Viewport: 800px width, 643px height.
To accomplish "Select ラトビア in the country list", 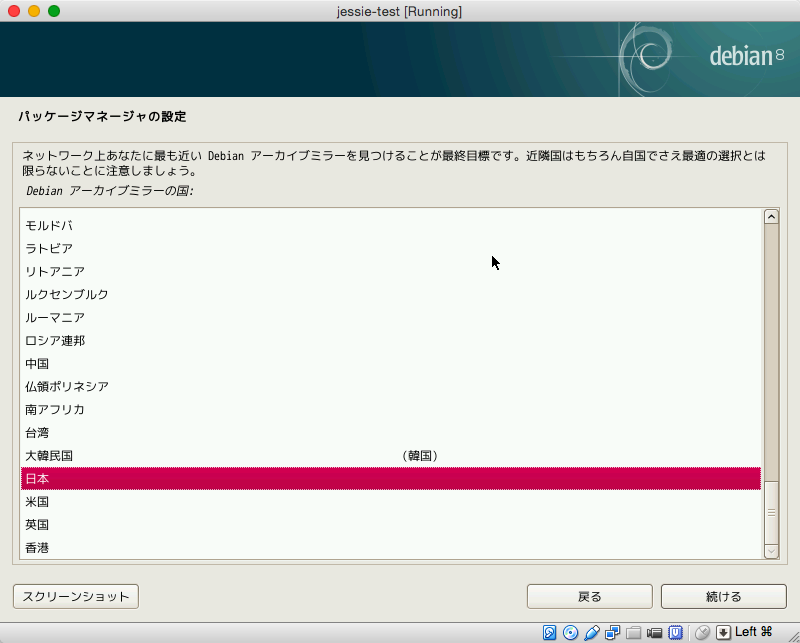I will tap(391, 249).
